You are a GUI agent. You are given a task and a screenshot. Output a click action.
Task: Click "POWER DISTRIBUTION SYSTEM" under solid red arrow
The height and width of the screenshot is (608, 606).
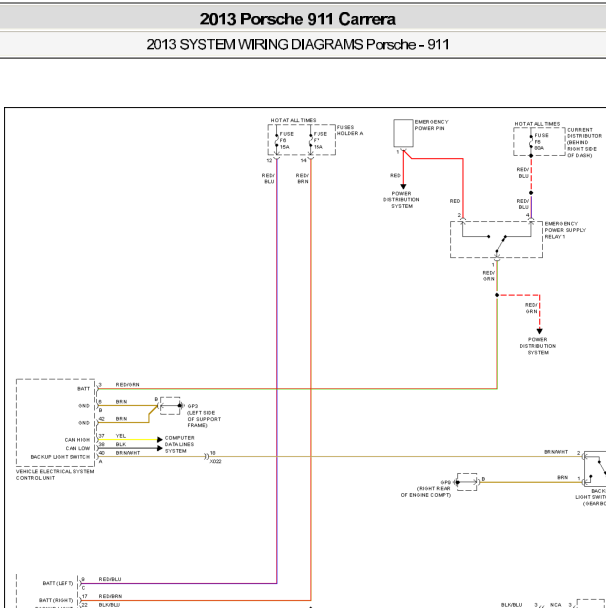[x=401, y=200]
